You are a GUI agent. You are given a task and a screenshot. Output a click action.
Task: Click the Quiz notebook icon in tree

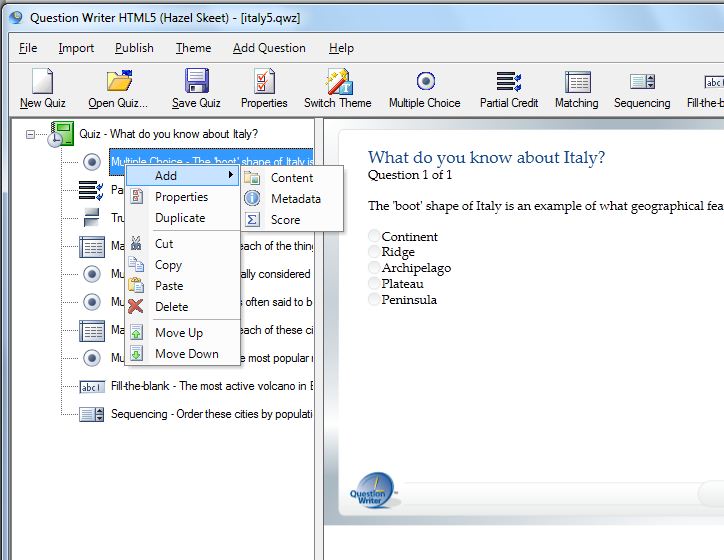tap(61, 134)
